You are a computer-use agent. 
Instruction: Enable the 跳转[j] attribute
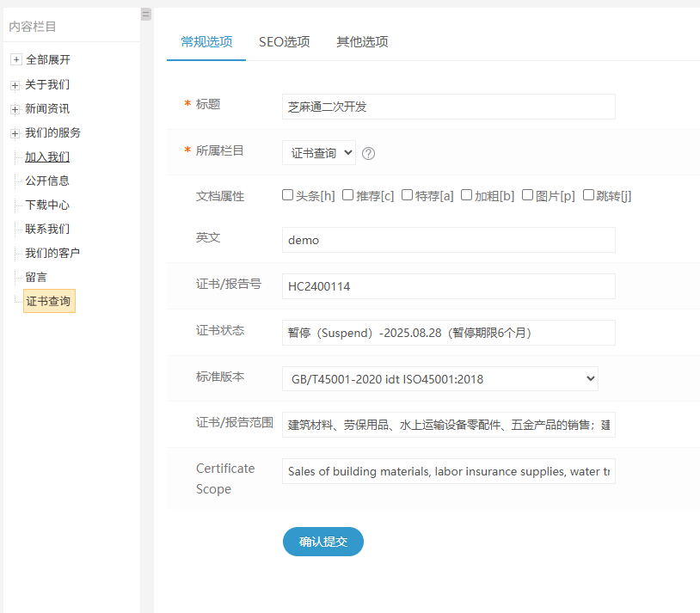coord(588,194)
